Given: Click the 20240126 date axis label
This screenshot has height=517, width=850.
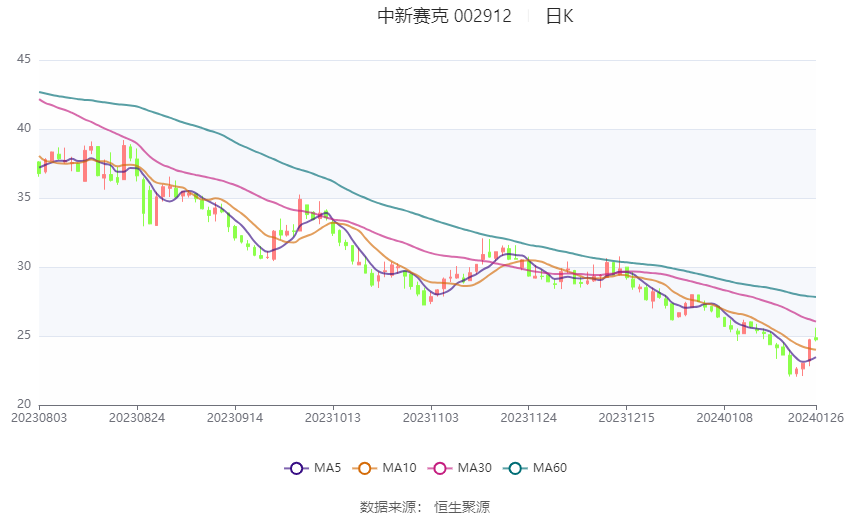Looking at the screenshot, I should click(816, 418).
